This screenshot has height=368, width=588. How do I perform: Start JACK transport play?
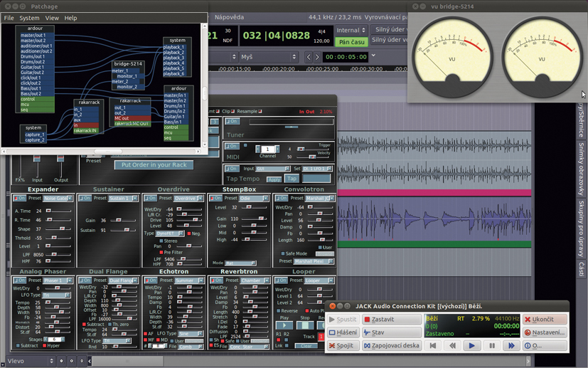pyautogui.click(x=472, y=345)
